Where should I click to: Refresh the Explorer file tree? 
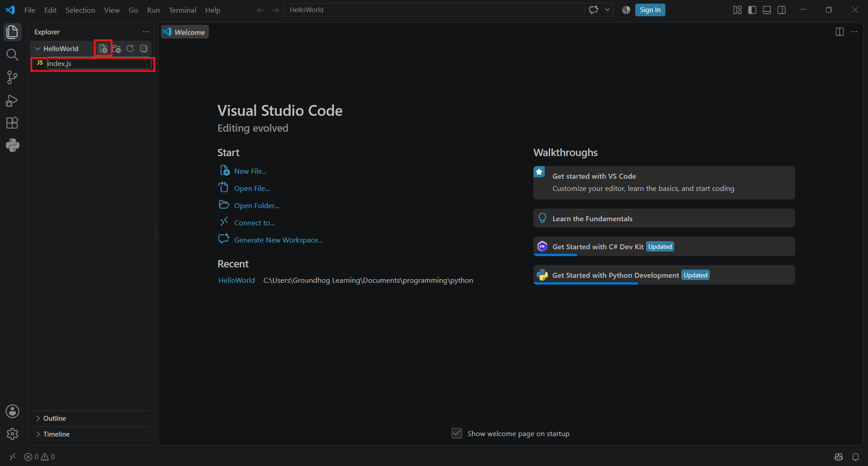[x=130, y=48]
